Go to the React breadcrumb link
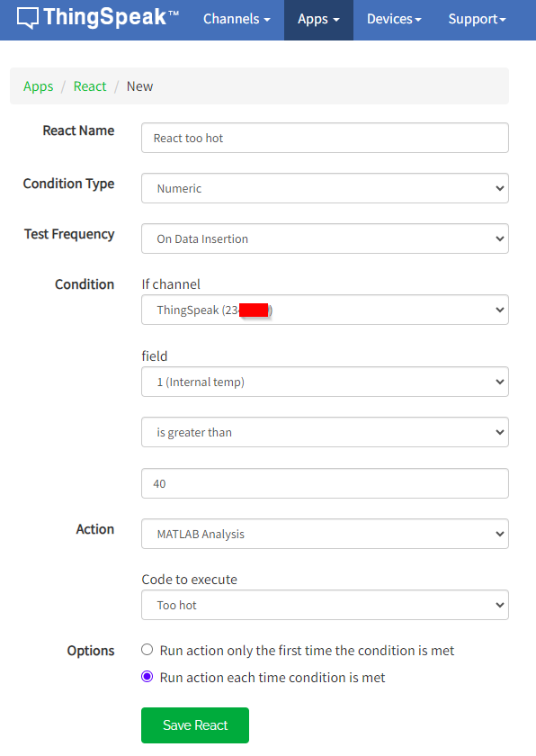Image resolution: width=536 pixels, height=756 pixels. tap(90, 86)
